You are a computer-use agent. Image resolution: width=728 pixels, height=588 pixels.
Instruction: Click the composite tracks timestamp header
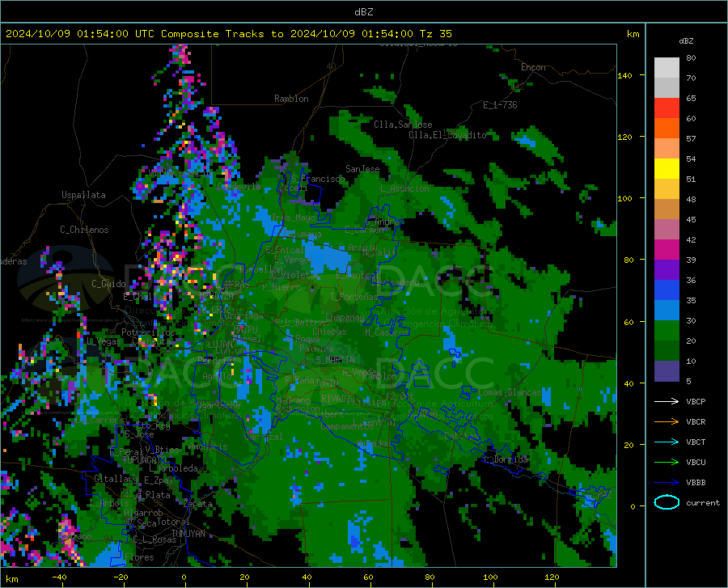click(x=228, y=34)
